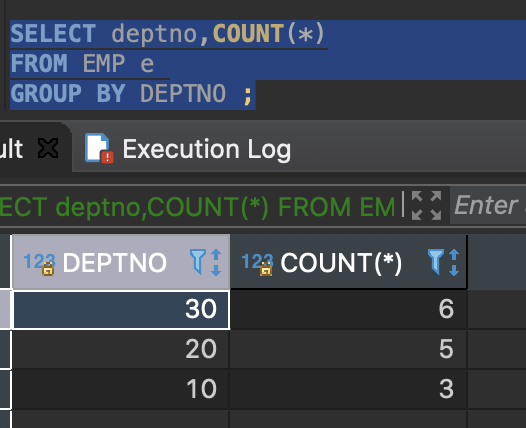The image size is (526, 428).
Task: Click DEPTNO column numeric type lock icon
Action: tap(40, 264)
